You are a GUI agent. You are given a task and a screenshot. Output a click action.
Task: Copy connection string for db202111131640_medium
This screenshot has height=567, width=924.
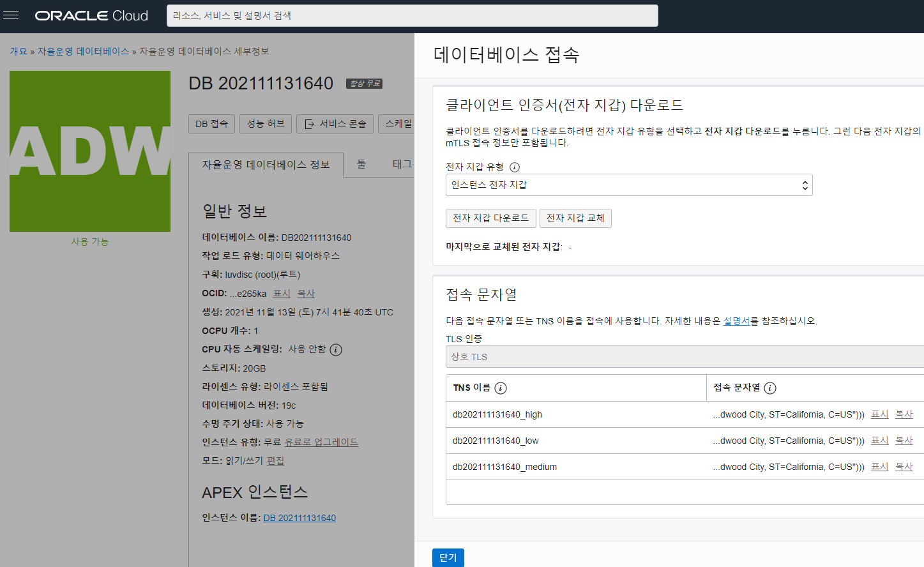click(904, 467)
